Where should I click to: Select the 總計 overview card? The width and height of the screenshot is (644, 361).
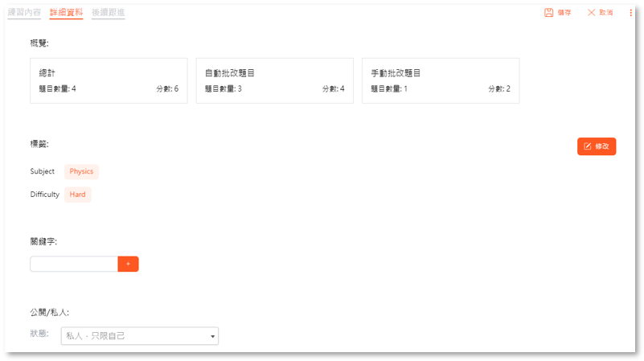[109, 80]
